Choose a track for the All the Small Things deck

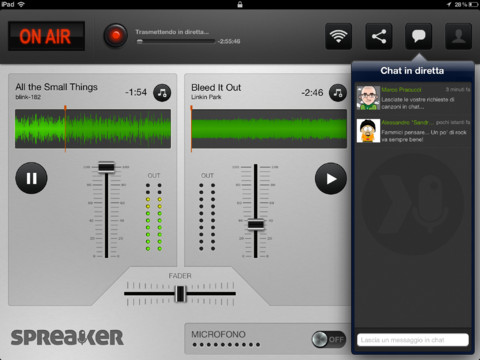(162, 93)
